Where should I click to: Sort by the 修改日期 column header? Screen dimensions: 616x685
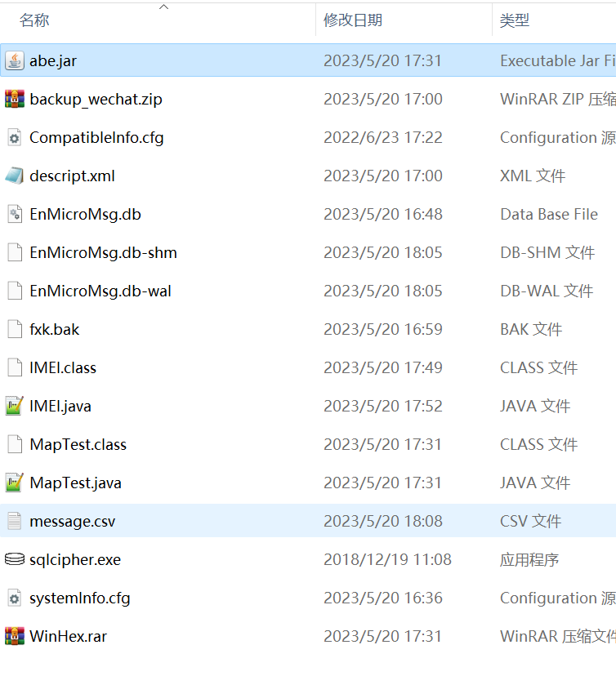[353, 20]
